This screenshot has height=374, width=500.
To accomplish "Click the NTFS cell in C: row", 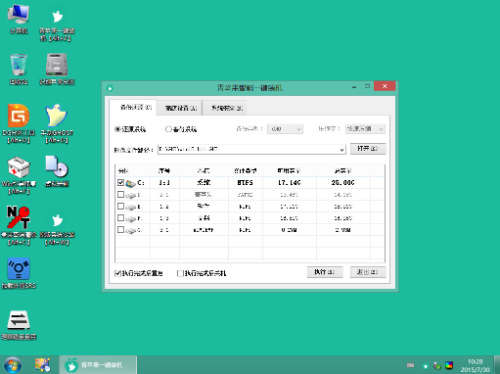I will click(245, 183).
